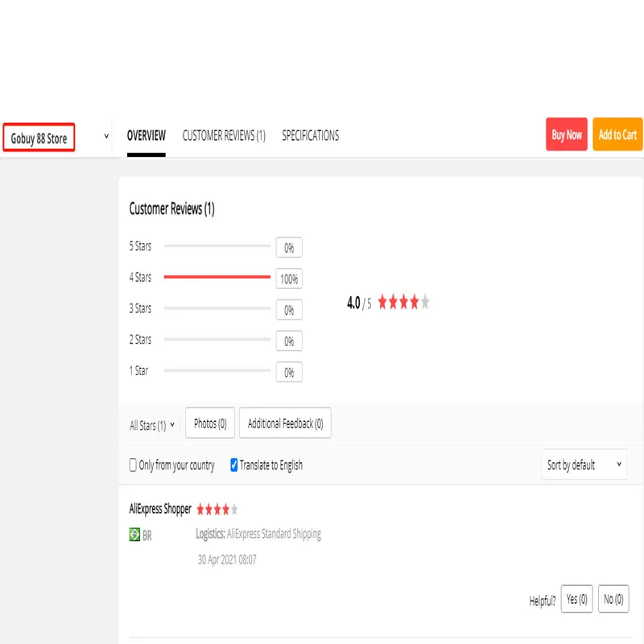Click the AliExpress Shopper review stars

pyautogui.click(x=217, y=510)
